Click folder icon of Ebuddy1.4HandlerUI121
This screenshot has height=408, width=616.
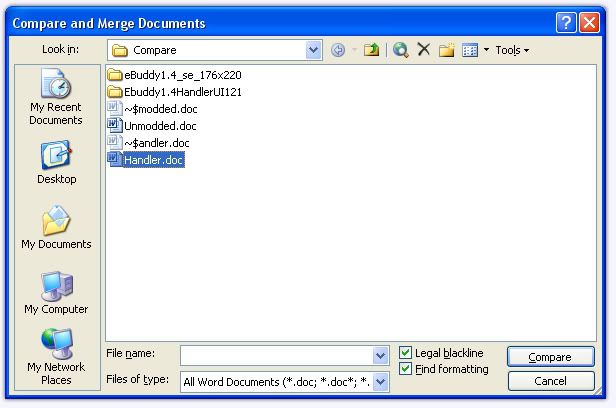[x=115, y=92]
